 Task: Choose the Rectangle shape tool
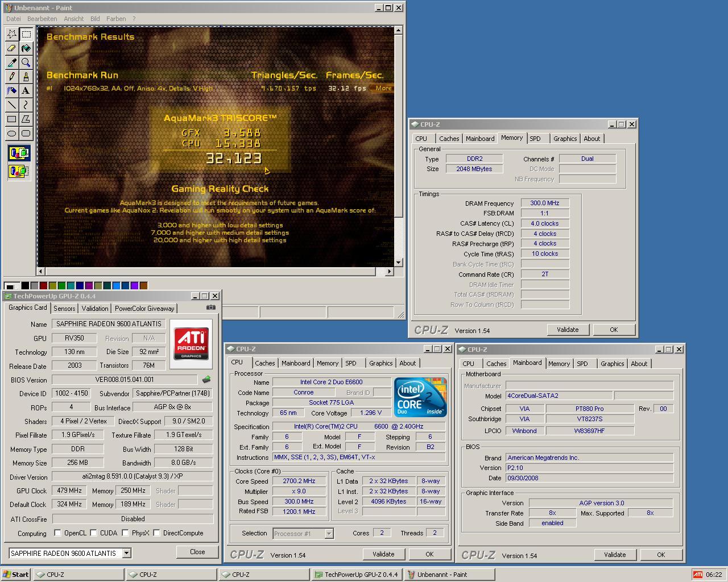coord(11,119)
